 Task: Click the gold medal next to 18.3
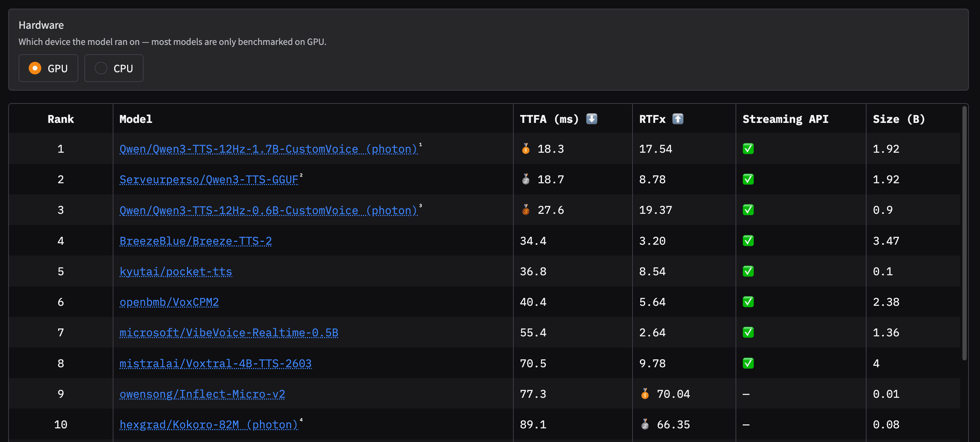coord(526,148)
